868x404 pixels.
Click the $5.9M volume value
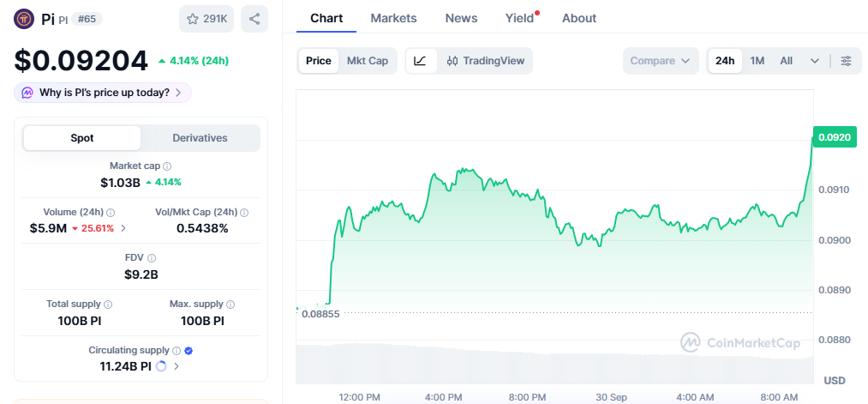48,228
